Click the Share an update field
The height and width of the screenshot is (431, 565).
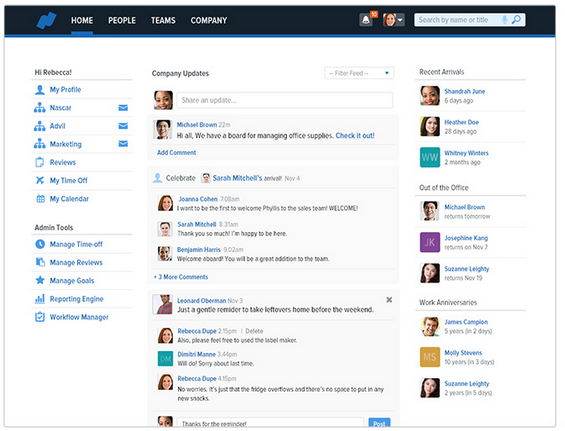pos(285,100)
